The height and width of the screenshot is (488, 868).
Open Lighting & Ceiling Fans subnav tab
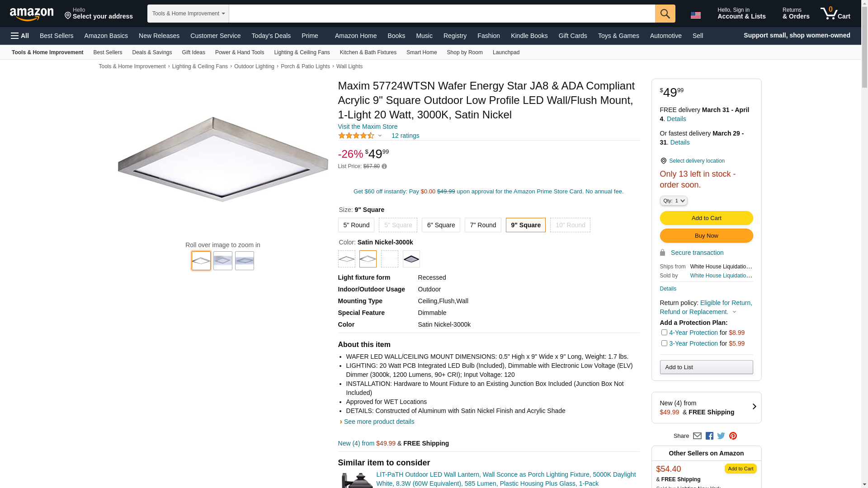click(302, 52)
